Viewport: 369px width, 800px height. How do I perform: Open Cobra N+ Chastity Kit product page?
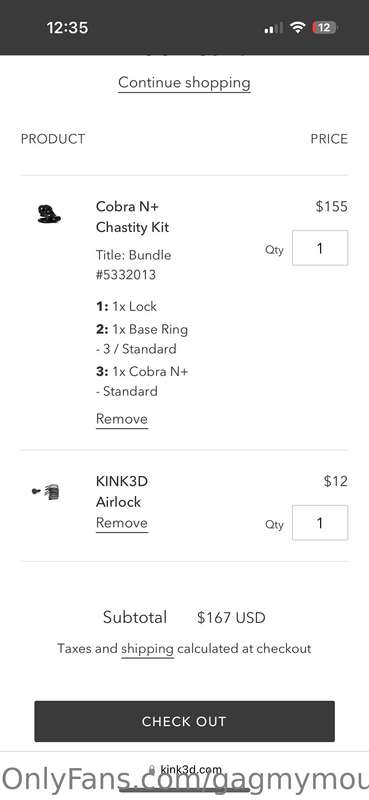(133, 217)
